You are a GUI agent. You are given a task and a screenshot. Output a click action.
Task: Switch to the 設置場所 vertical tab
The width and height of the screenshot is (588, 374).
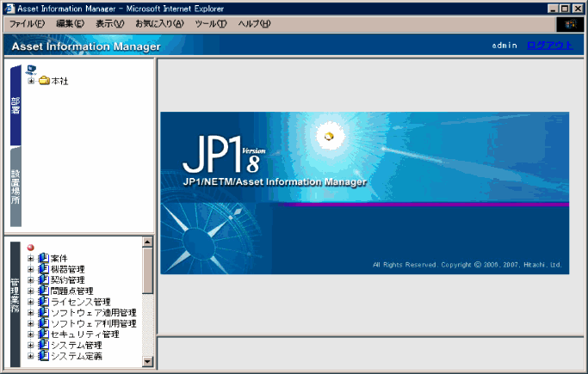15,187
